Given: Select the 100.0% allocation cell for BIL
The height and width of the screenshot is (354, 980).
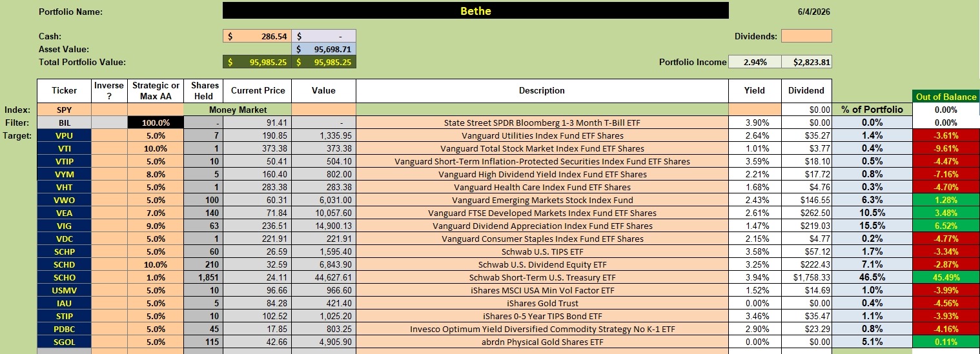Looking at the screenshot, I should [x=156, y=123].
